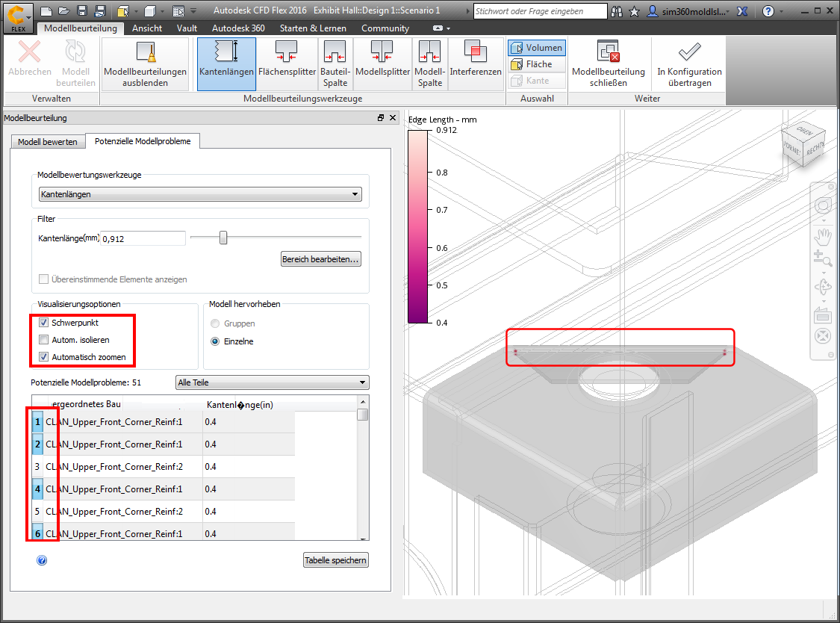The width and height of the screenshot is (840, 623).
Task: Choose Volumen selection mode
Action: point(537,48)
